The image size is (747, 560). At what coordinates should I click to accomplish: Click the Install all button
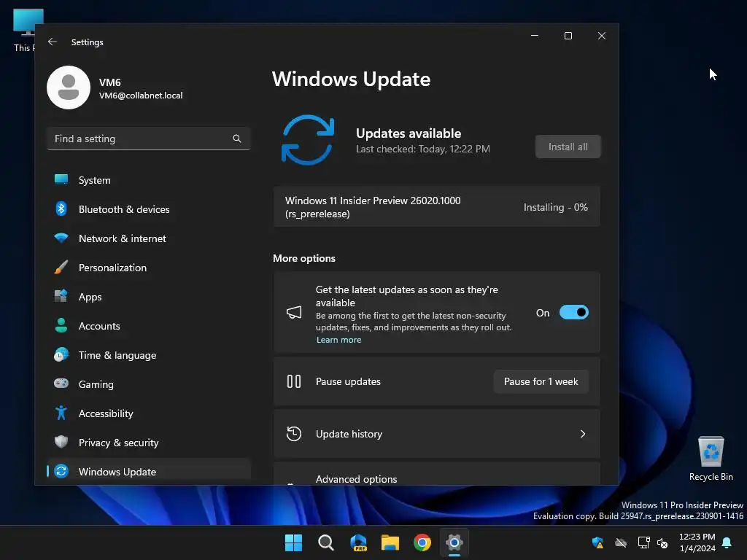(568, 147)
